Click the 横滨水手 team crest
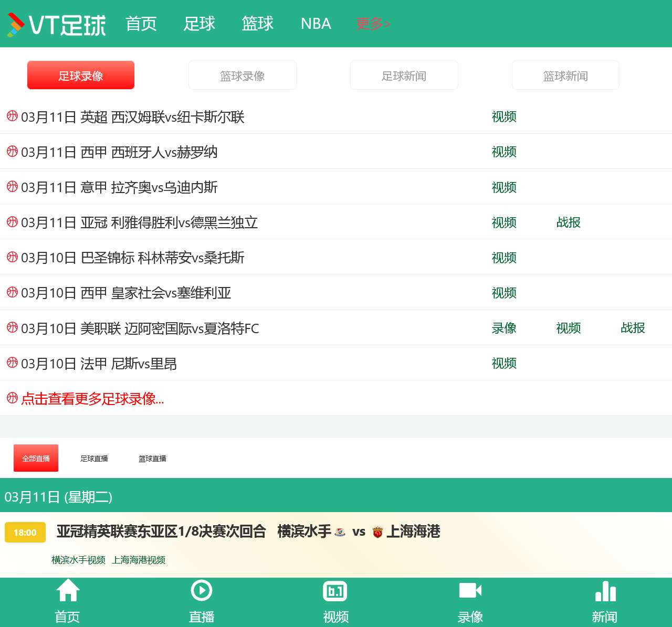Image resolution: width=672 pixels, height=627 pixels. tap(340, 532)
